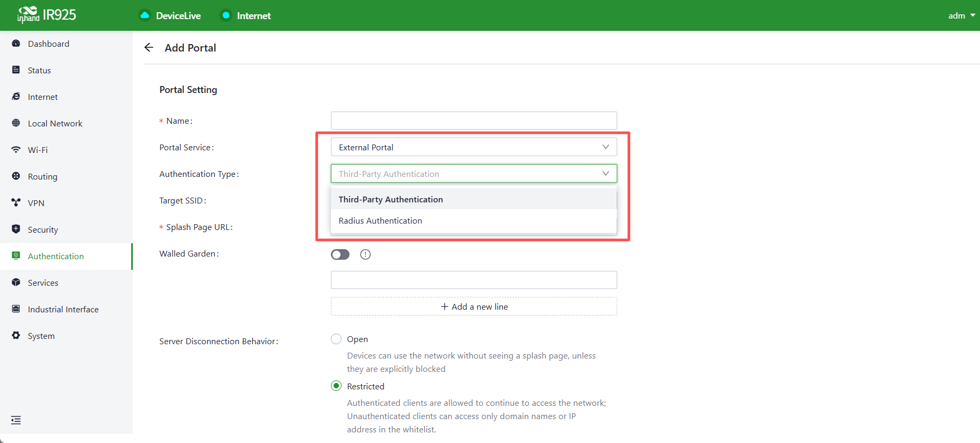
Task: Click the Industrial Interface icon
Action: point(16,309)
